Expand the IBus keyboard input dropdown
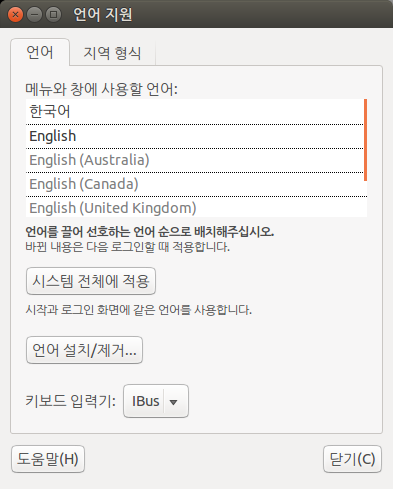The height and width of the screenshot is (489, 393). point(156,401)
